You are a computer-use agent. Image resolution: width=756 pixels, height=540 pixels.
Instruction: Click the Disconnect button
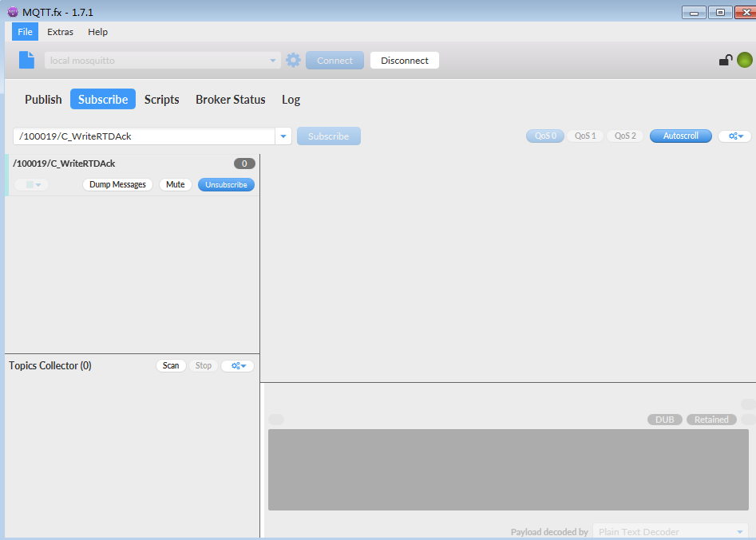[405, 60]
